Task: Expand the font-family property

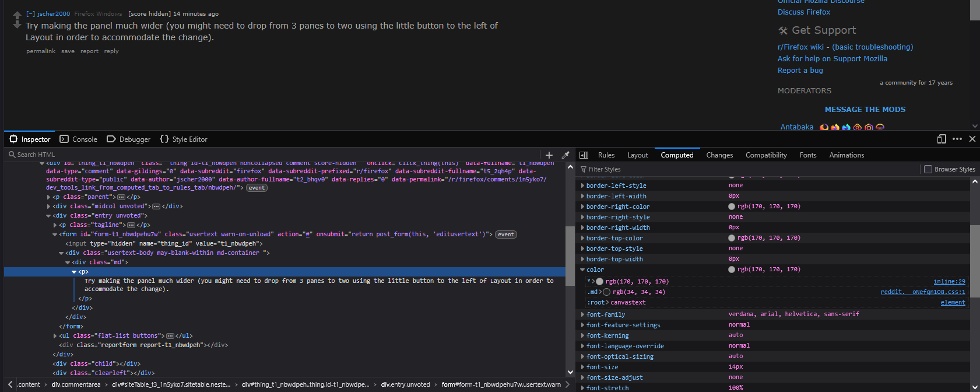Action: 582,314
